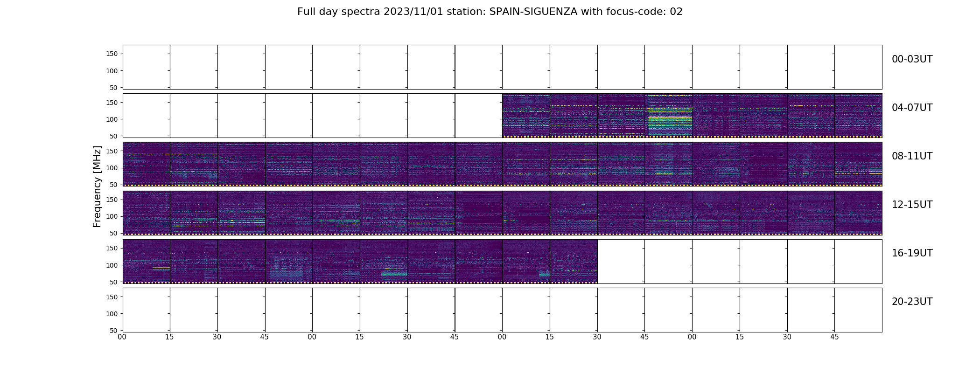
Task: Select the 08-11UT row label
Action: tap(912, 156)
